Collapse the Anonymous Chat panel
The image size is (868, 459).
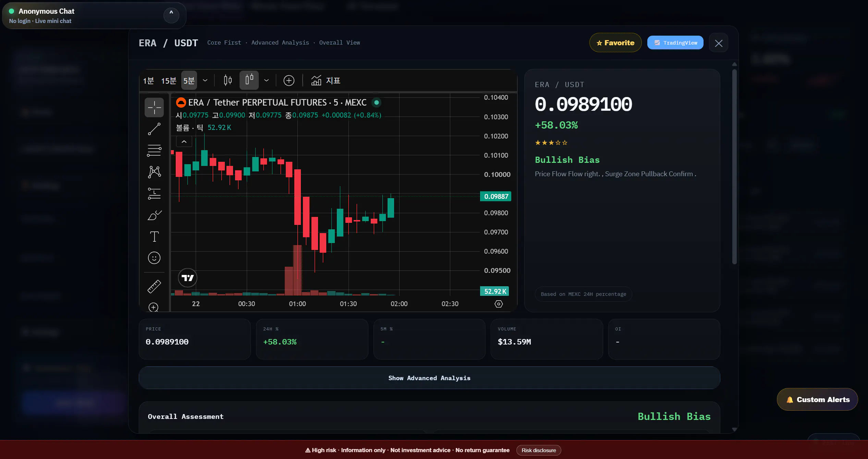(171, 15)
